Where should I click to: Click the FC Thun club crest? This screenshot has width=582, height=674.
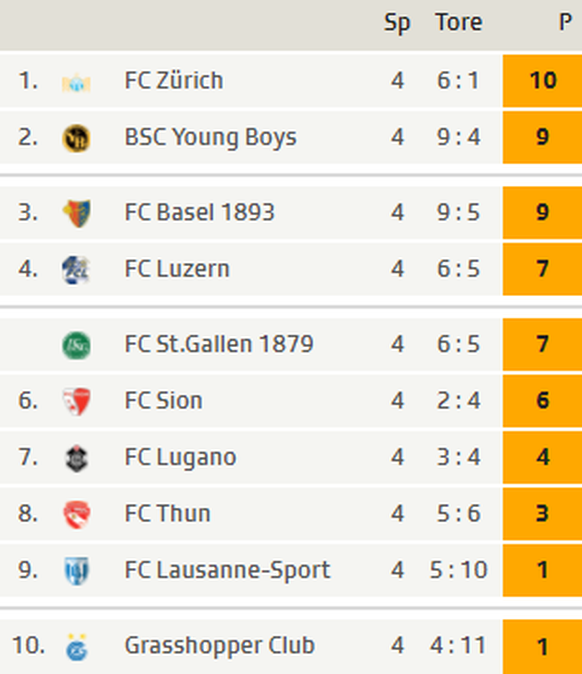point(77,514)
